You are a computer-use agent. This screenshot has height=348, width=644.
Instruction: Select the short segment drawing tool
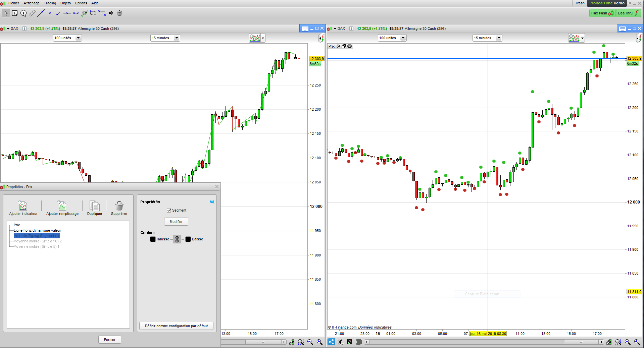(58, 13)
